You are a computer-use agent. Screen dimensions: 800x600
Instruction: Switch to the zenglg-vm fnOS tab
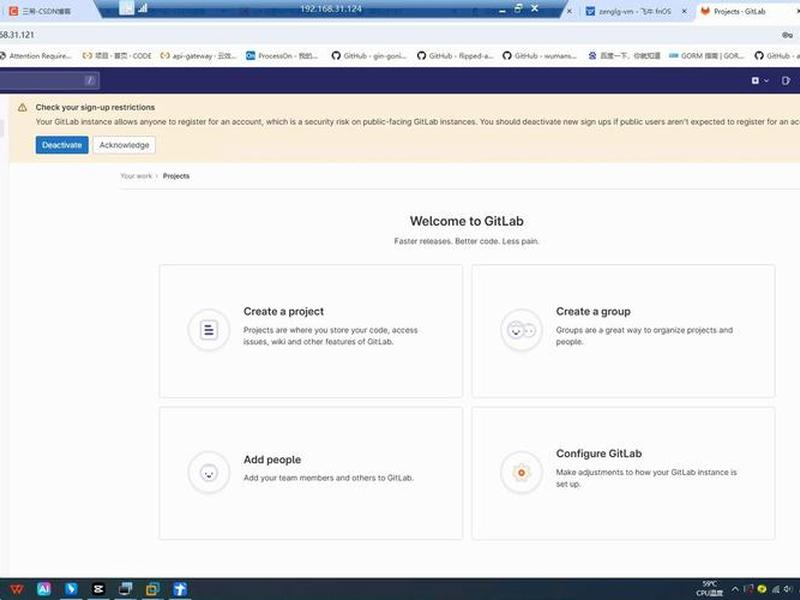click(634, 11)
